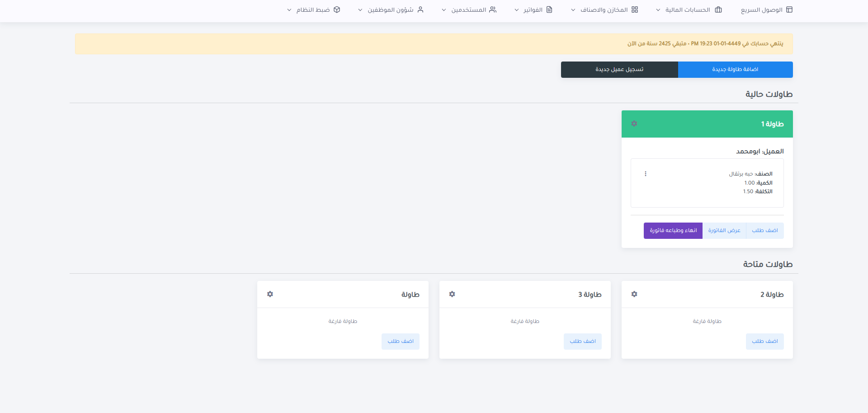The image size is (868, 413).
Task: Open settings gear for طاولة 2
Action: point(634,294)
